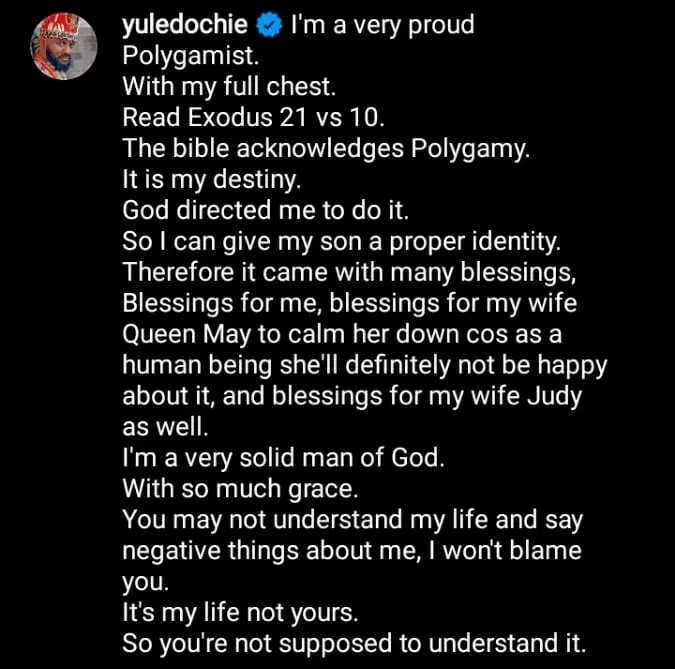
Task: Click "It's my life not yours." line
Action: click(x=240, y=613)
